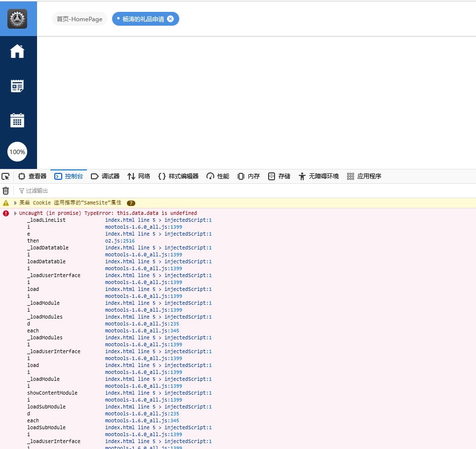476x449 pixels.
Task: Activate the element picker tool
Action: [5, 176]
